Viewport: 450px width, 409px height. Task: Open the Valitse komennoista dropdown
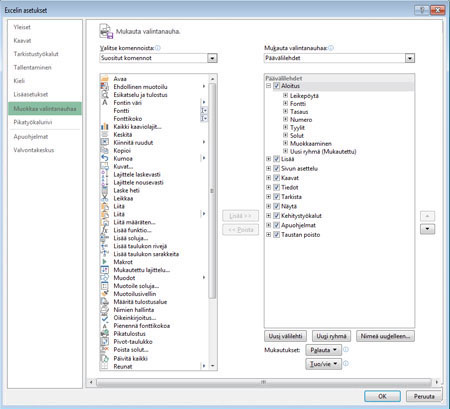click(x=158, y=58)
